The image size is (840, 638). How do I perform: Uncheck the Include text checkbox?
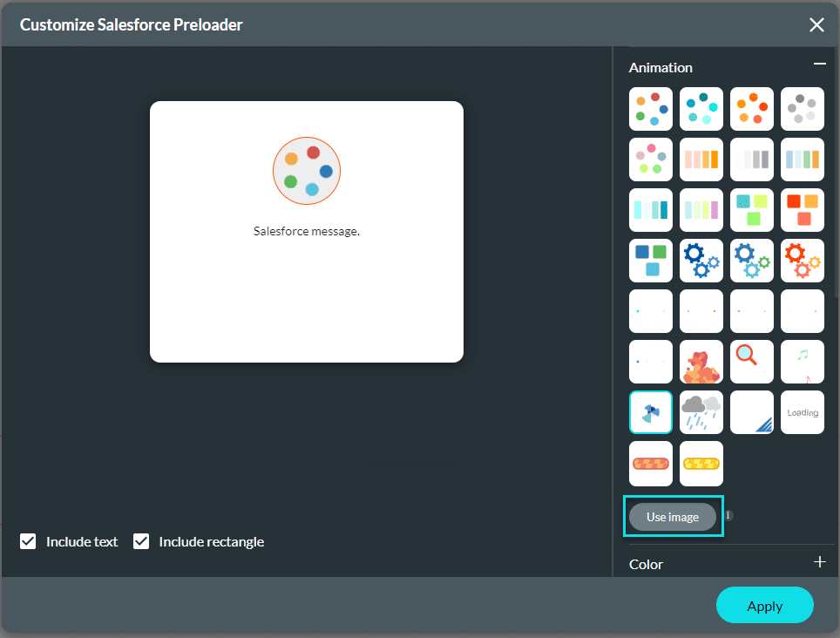click(x=29, y=541)
